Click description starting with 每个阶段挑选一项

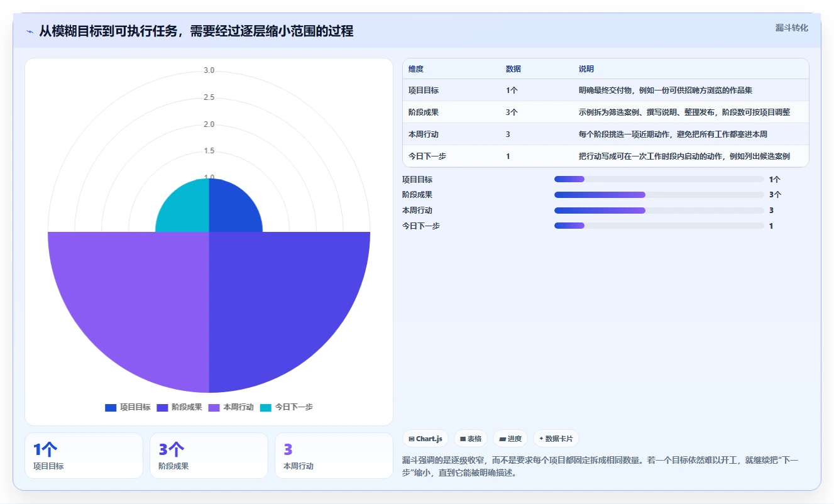(x=673, y=134)
